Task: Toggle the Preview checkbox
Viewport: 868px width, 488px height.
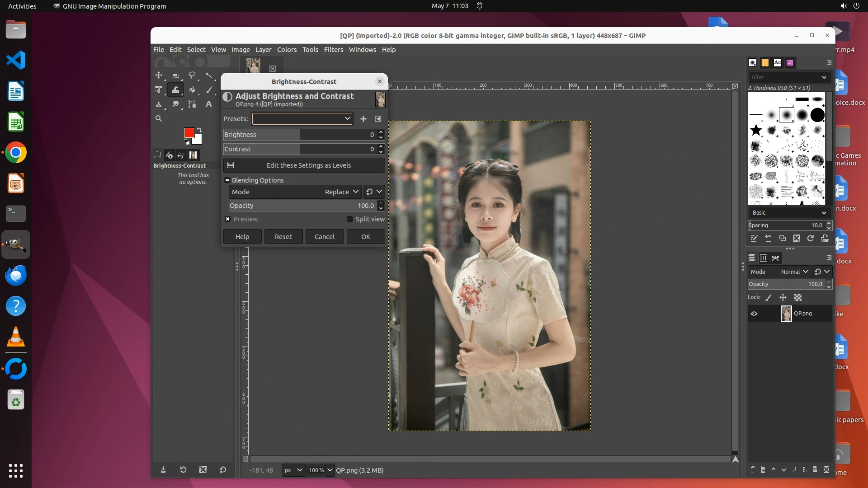Action: 228,219
